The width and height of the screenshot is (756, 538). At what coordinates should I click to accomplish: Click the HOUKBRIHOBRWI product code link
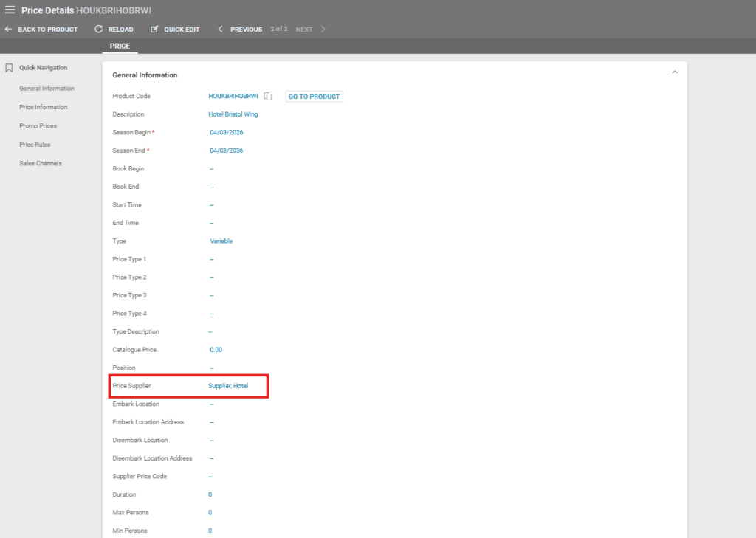click(233, 97)
